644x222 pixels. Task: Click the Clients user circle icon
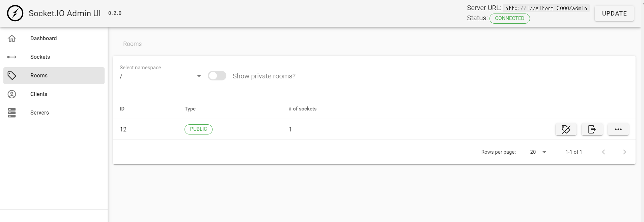(12, 94)
